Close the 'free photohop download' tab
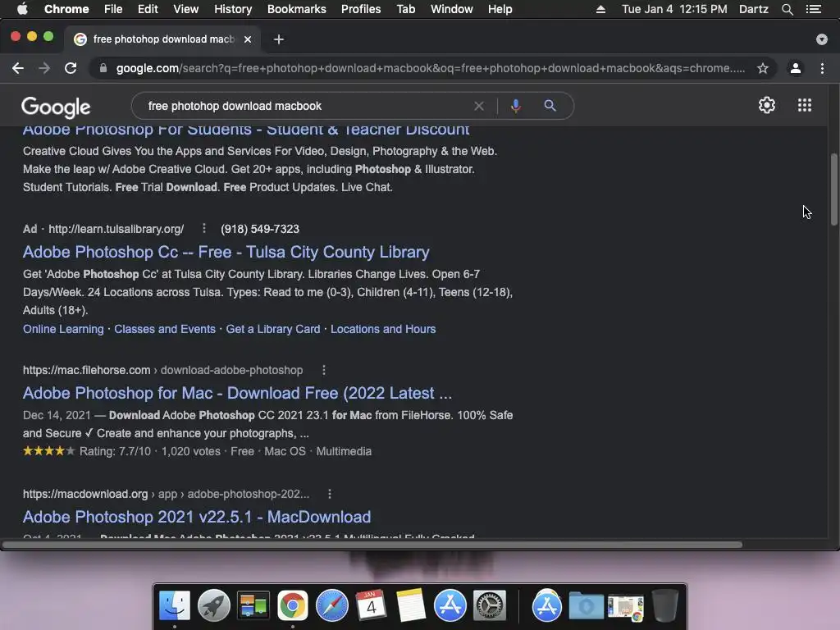Viewport: 840px width, 630px height. [x=248, y=39]
